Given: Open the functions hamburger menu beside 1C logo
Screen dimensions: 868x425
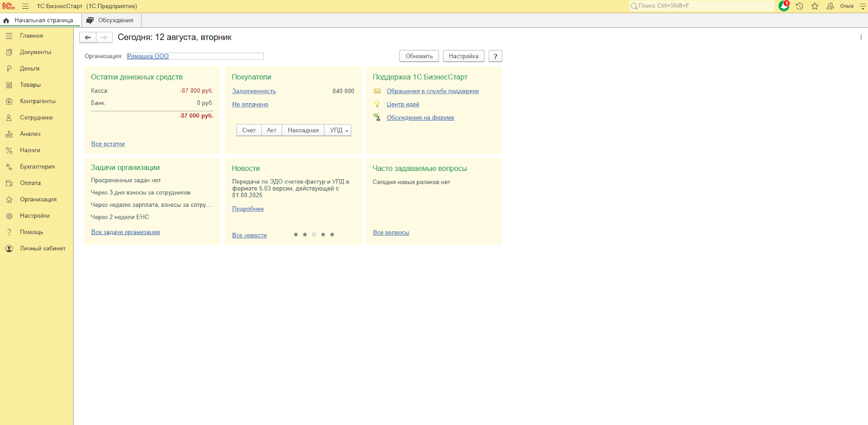Looking at the screenshot, I should coord(25,6).
